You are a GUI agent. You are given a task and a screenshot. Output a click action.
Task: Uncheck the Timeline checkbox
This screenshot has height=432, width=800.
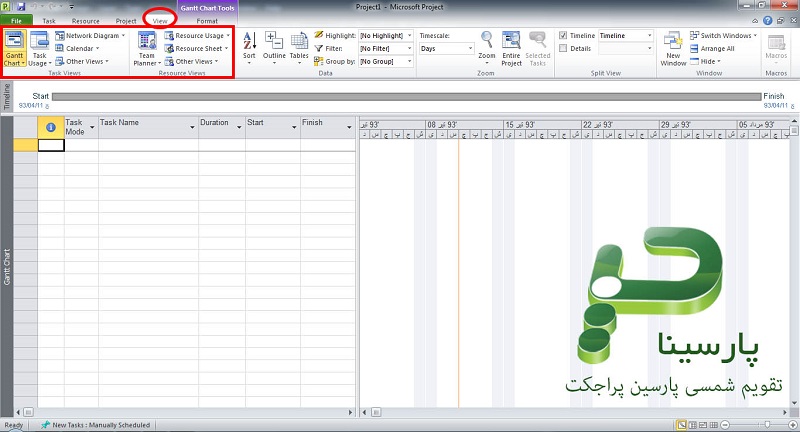coord(563,35)
